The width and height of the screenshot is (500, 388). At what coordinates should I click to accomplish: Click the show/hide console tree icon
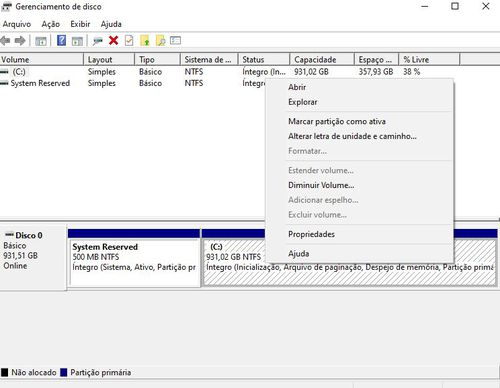coord(41,41)
